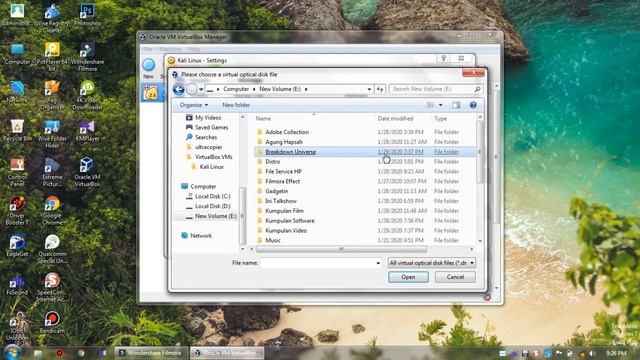Launch Wondershare Filmora desktop shortcut
This screenshot has height=360, width=640.
click(87, 56)
